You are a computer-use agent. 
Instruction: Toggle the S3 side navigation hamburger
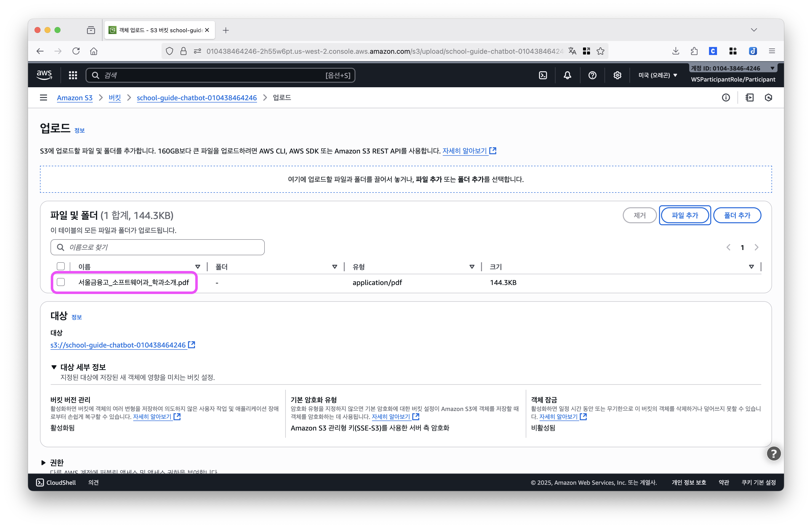tap(43, 98)
